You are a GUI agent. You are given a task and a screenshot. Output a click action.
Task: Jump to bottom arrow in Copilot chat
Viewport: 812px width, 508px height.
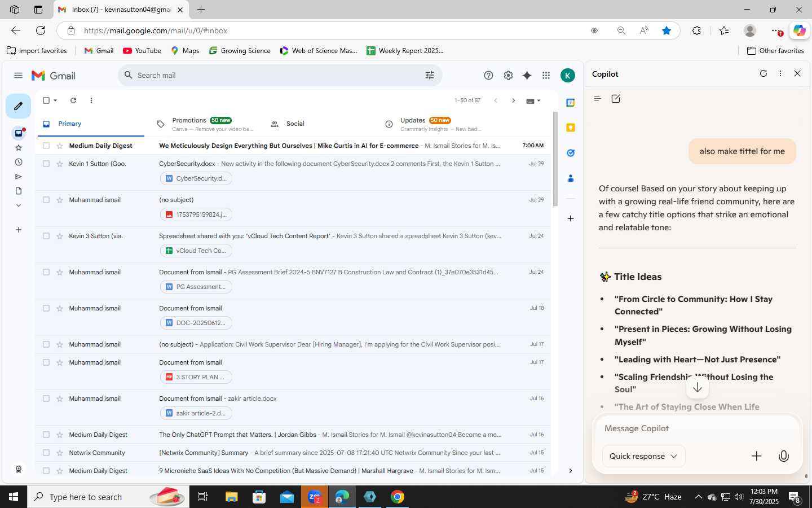(698, 387)
